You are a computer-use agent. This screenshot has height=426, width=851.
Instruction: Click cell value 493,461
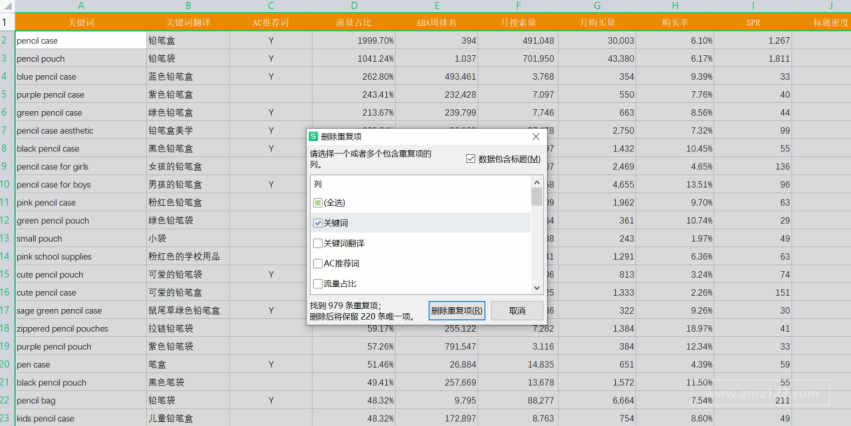[436, 77]
